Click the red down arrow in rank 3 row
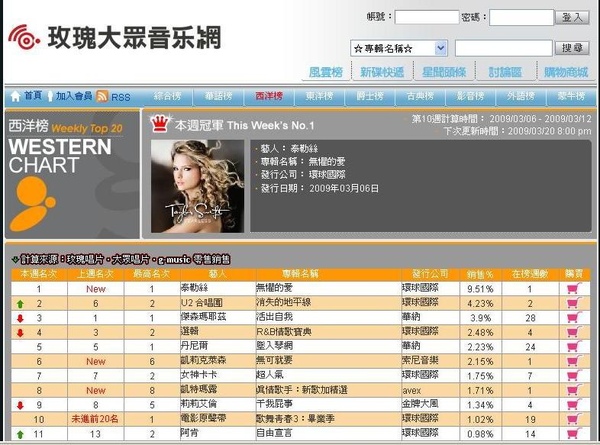 [20, 318]
